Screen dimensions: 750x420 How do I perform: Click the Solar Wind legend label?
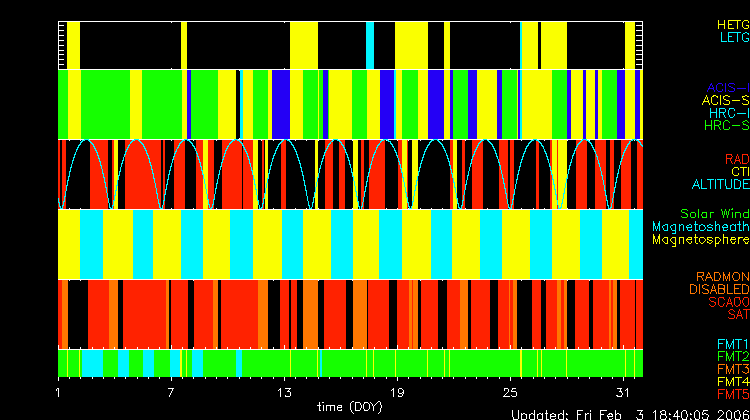(714, 214)
